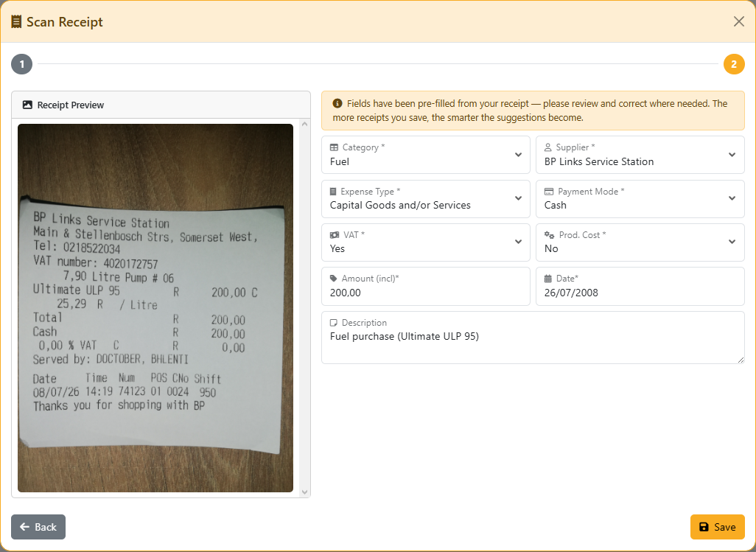The width and height of the screenshot is (756, 552).
Task: Open the Category dropdown showing Fuel
Action: 426,155
